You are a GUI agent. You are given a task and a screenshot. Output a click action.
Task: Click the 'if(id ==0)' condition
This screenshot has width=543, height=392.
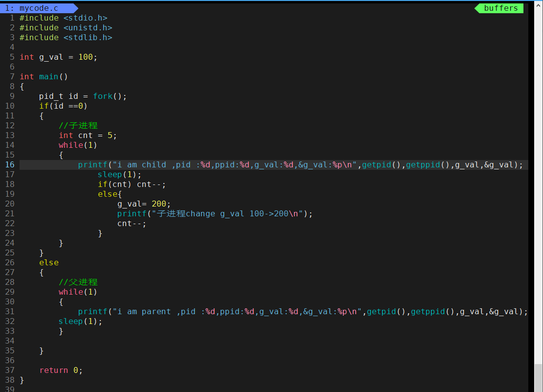(x=63, y=106)
